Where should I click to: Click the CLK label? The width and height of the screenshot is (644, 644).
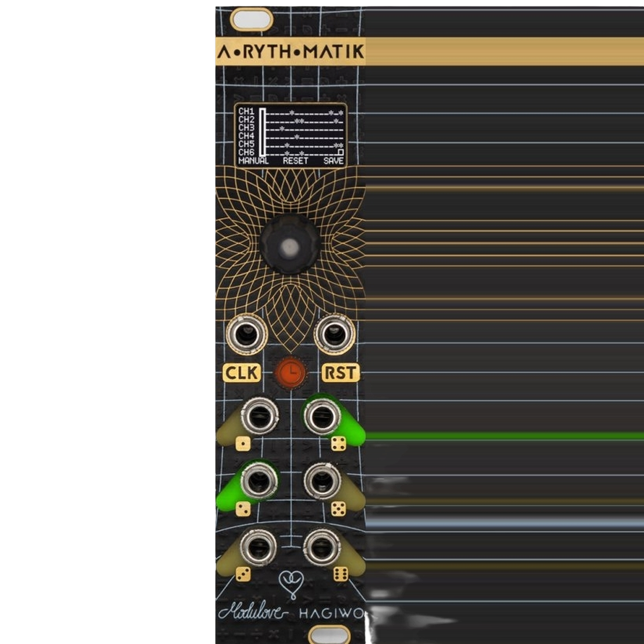click(x=242, y=373)
